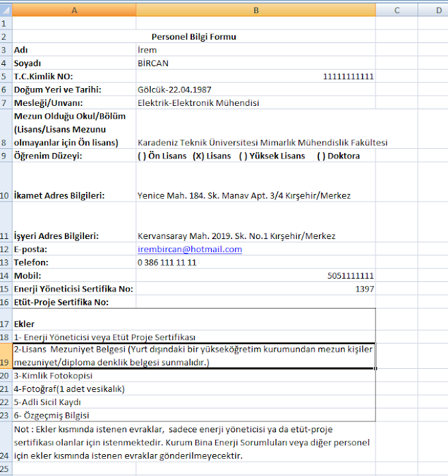
Task: Click the value 11111111111
Action: (x=348, y=76)
